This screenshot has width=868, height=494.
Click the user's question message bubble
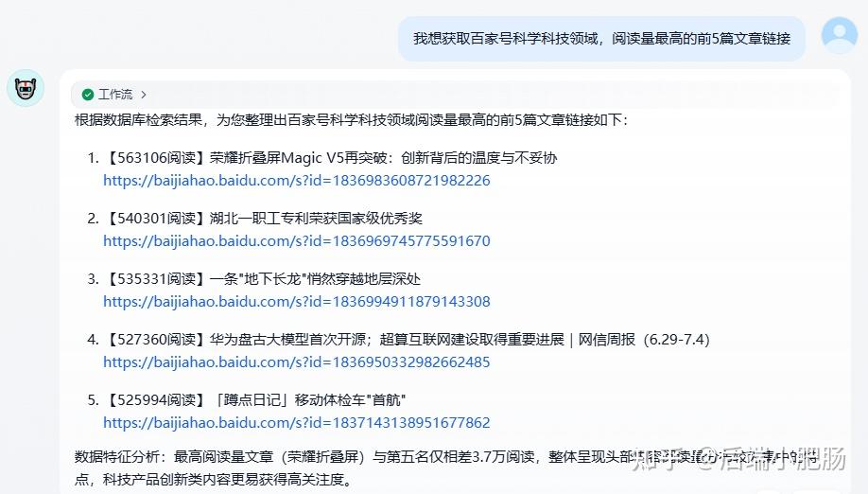pyautogui.click(x=601, y=39)
